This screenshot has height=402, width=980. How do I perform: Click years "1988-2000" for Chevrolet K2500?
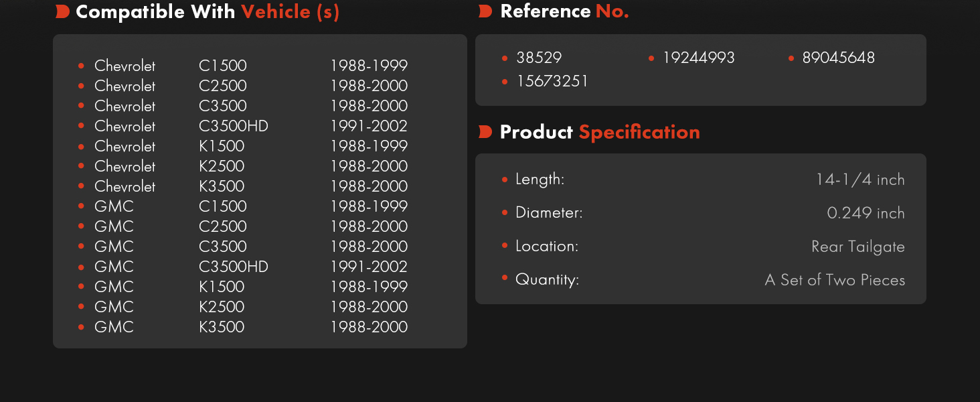(x=369, y=166)
